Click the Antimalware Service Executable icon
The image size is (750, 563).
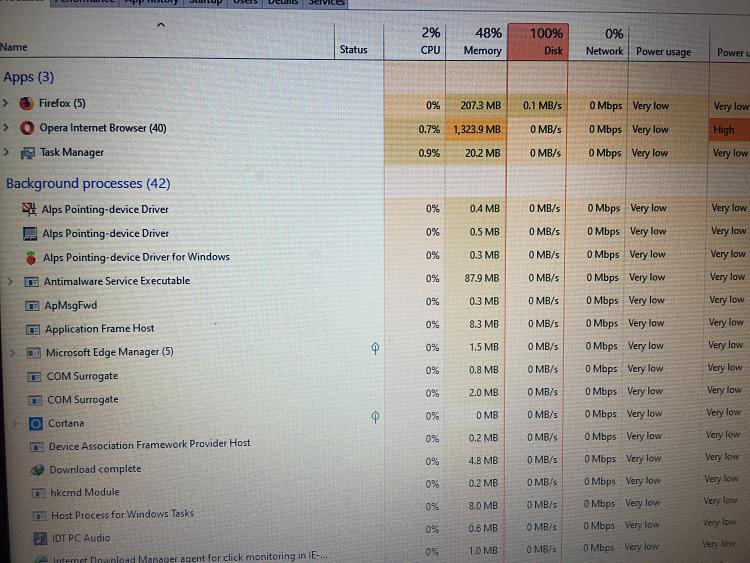click(x=32, y=282)
